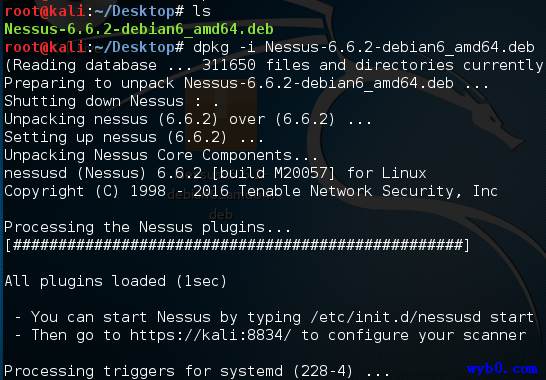Click 'Unpacking Nessus Core Components...' line
This screenshot has height=380, width=546.
click(x=161, y=155)
